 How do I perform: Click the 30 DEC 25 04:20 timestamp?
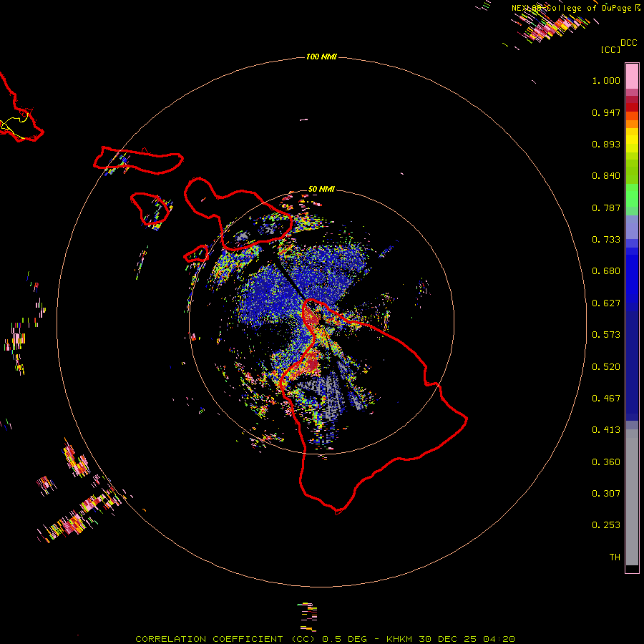[467, 639]
